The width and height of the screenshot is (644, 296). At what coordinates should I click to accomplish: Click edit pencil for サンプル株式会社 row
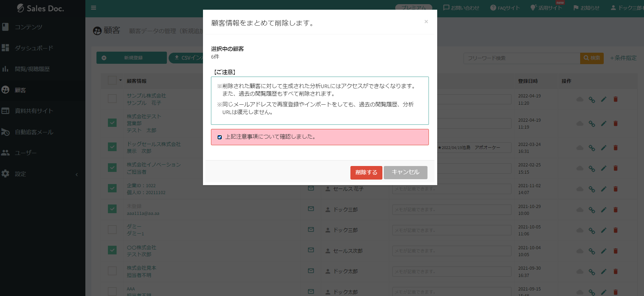tap(604, 99)
